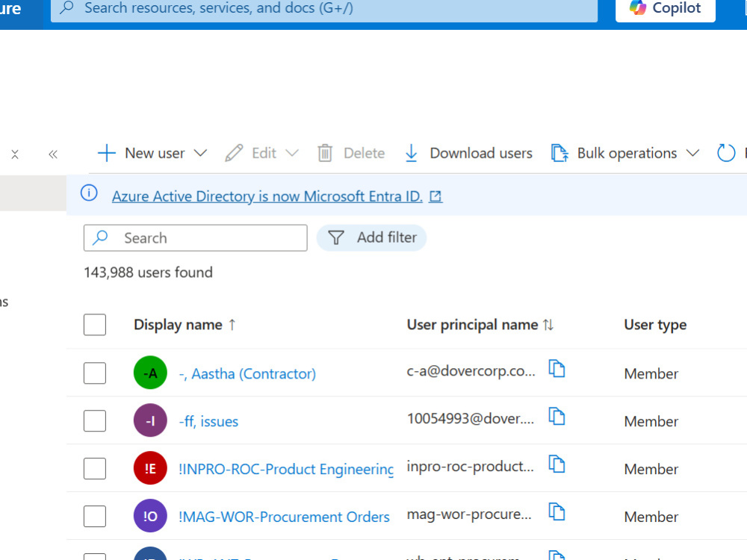The image size is (747, 560).
Task: Click the Delete toolbar label
Action: [364, 153]
